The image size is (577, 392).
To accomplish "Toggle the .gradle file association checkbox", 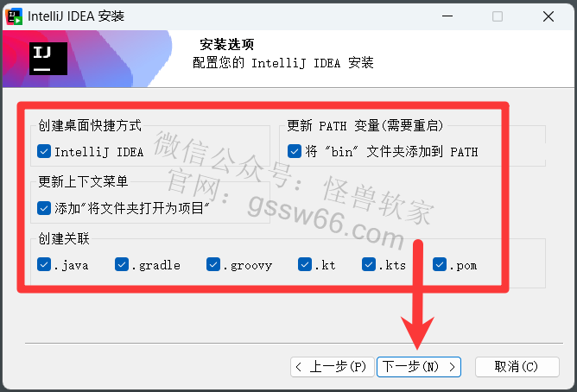I will tap(122, 264).
